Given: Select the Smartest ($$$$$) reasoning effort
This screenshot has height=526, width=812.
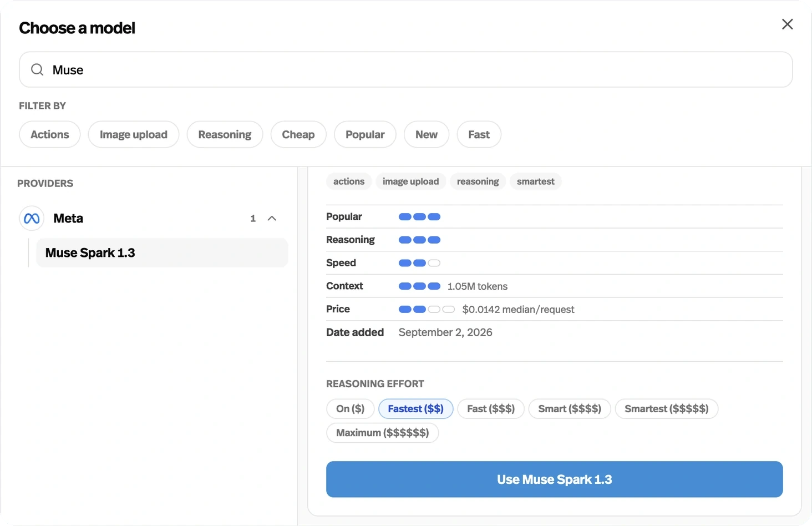Looking at the screenshot, I should click(x=667, y=409).
